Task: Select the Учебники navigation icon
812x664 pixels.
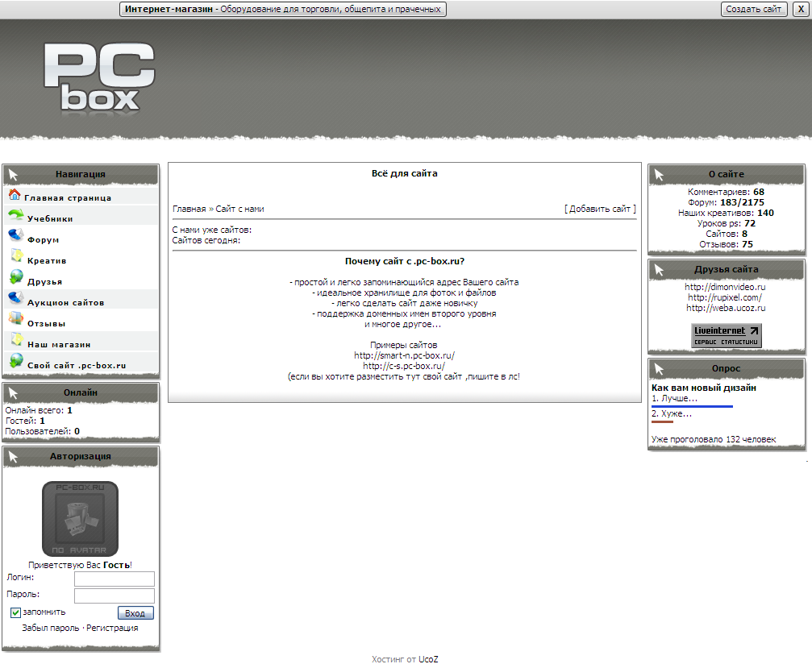Action: [x=14, y=214]
